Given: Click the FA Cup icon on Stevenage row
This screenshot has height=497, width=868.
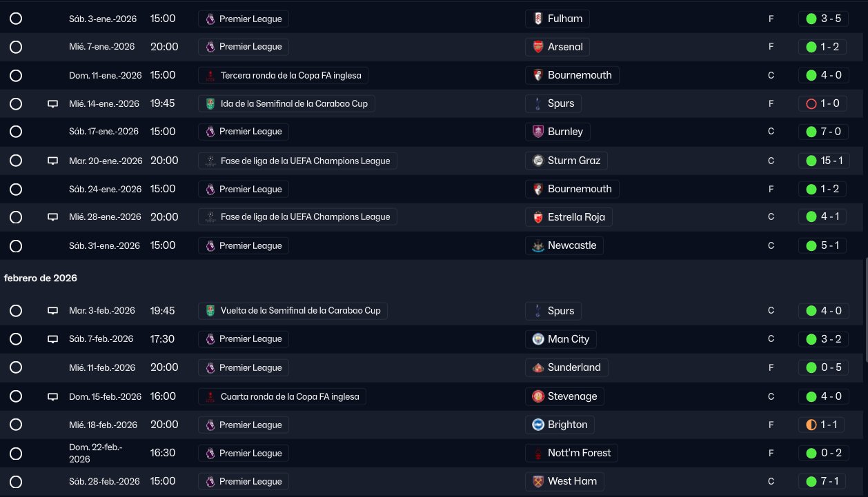Looking at the screenshot, I should coord(210,396).
